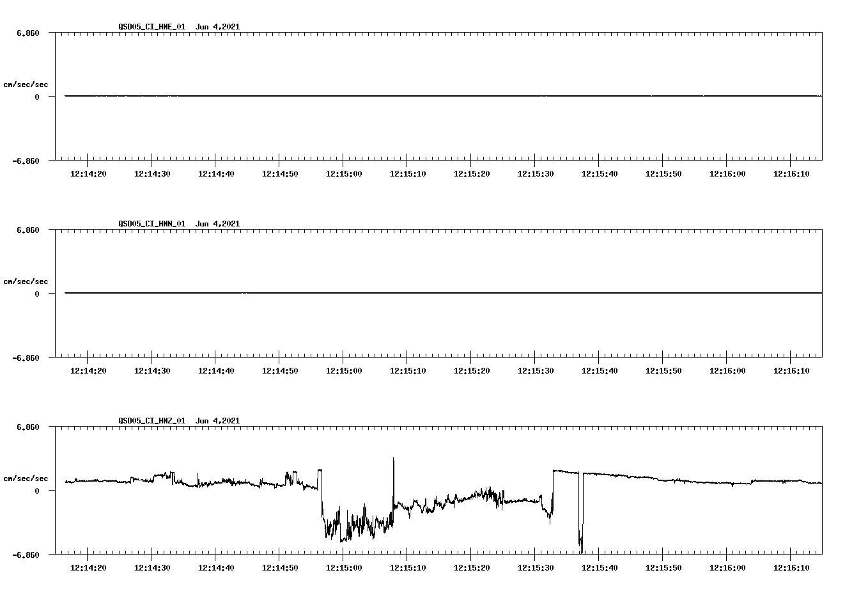Image resolution: width=868 pixels, height=591 pixels.
Task: Click 12:15:20 time label under HNZ plot
Action: point(472,568)
